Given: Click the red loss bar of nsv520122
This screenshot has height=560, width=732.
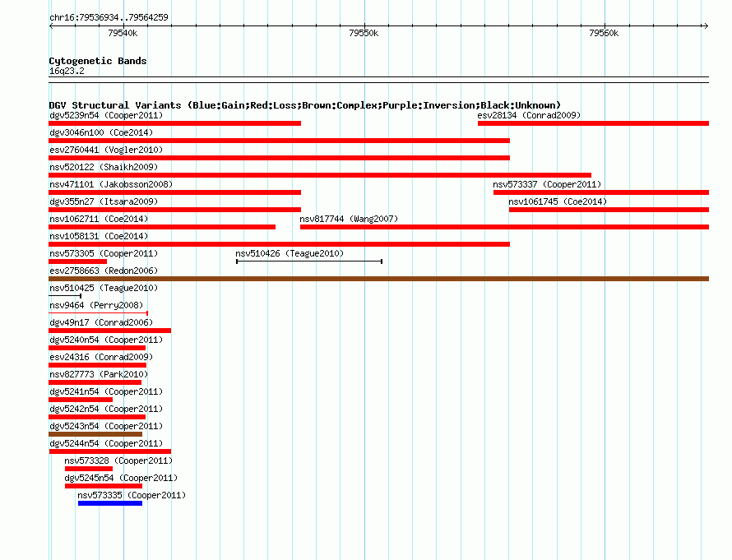Looking at the screenshot, I should [x=320, y=175].
